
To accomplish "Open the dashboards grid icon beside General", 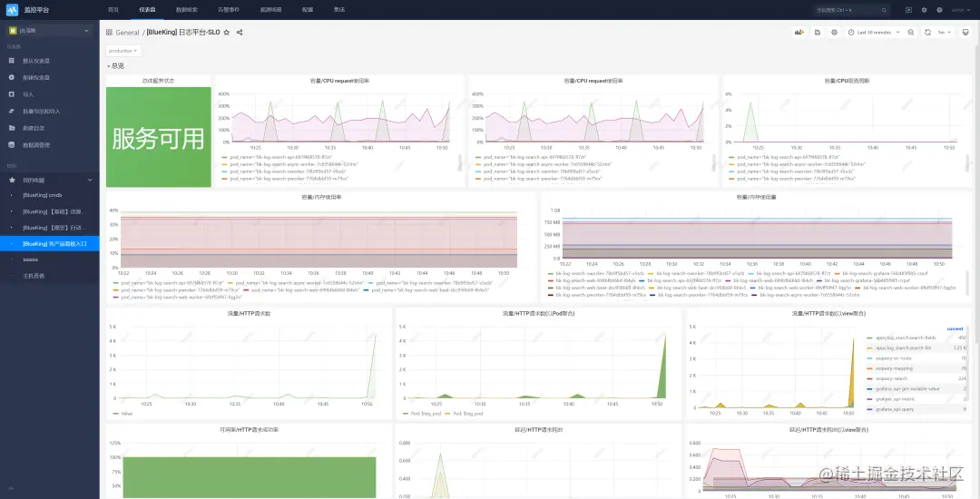I will point(110,33).
